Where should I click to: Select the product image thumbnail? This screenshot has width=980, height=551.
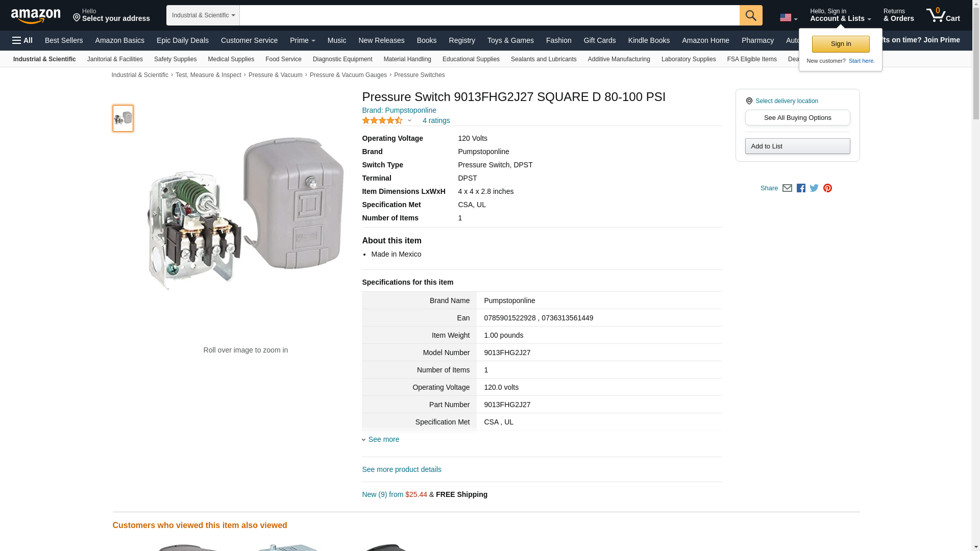pyautogui.click(x=123, y=118)
